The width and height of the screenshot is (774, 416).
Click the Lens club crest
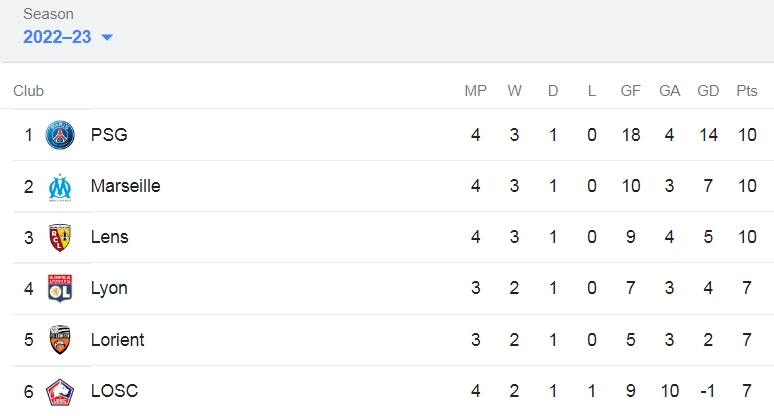60,237
